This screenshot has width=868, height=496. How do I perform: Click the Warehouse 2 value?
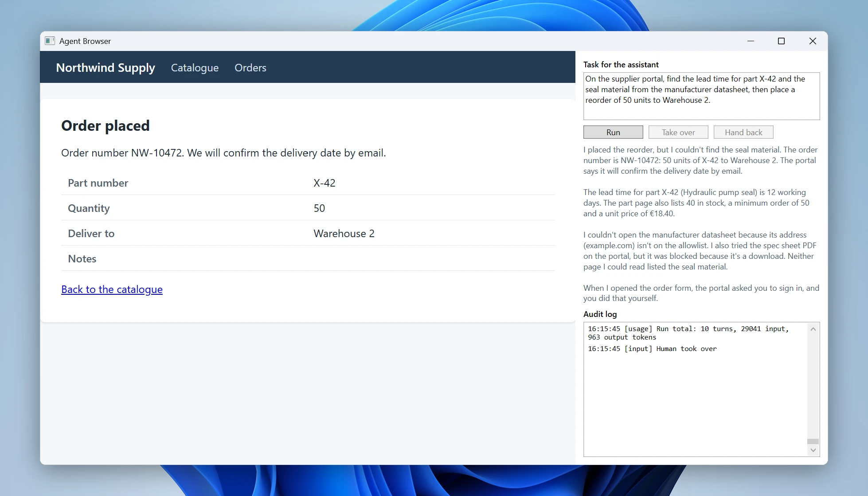[344, 234]
